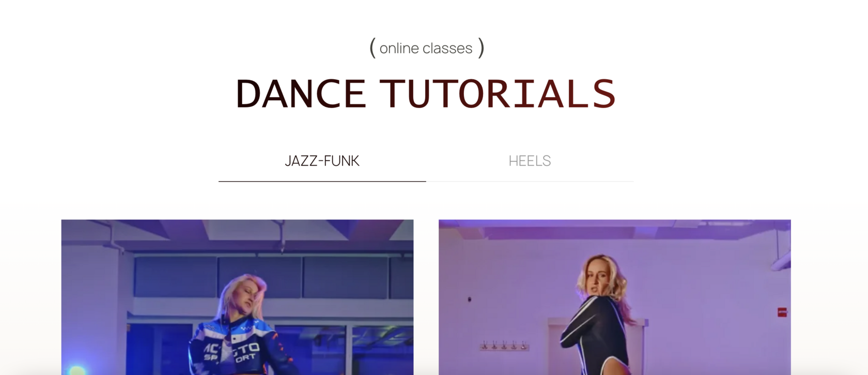Click the dark underline beneath JAZZ-FUNK
Screen dimensions: 868x375
pos(322,181)
